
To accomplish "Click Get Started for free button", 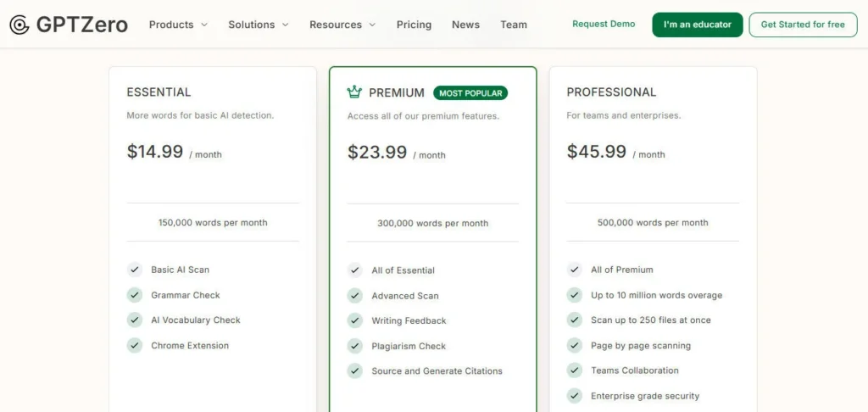I will tap(803, 25).
